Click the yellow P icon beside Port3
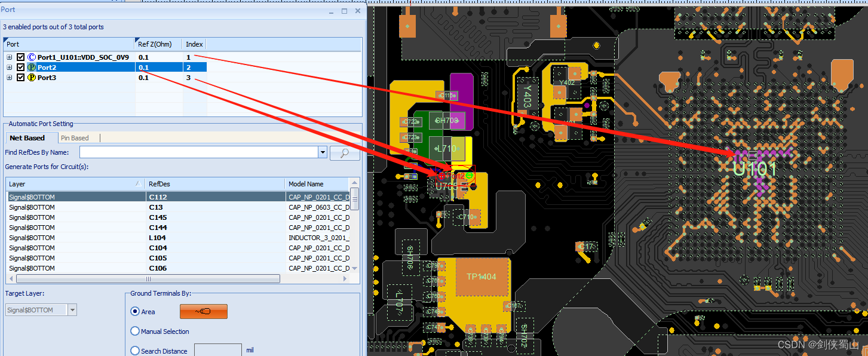 pos(30,77)
